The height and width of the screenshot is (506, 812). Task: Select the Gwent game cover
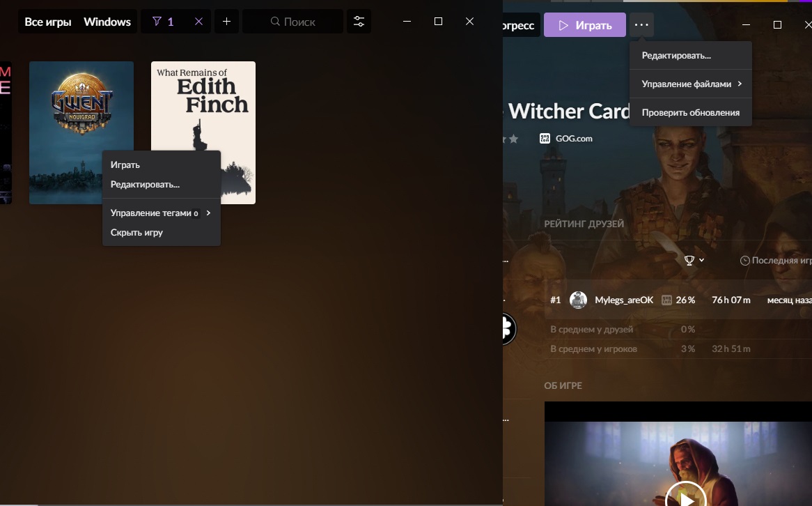pos(81,132)
